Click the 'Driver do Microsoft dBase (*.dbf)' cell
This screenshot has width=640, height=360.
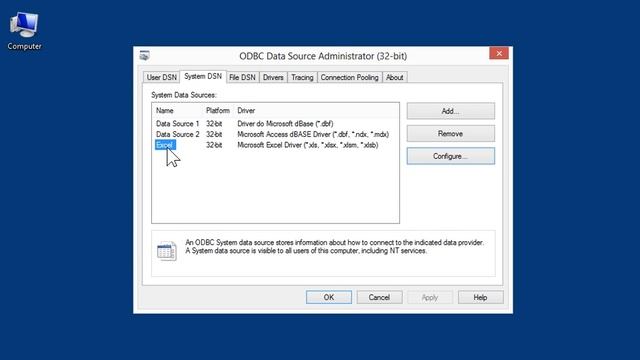click(285, 124)
